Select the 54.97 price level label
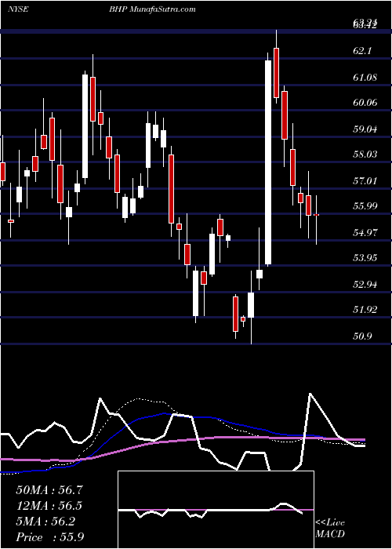 pos(365,232)
